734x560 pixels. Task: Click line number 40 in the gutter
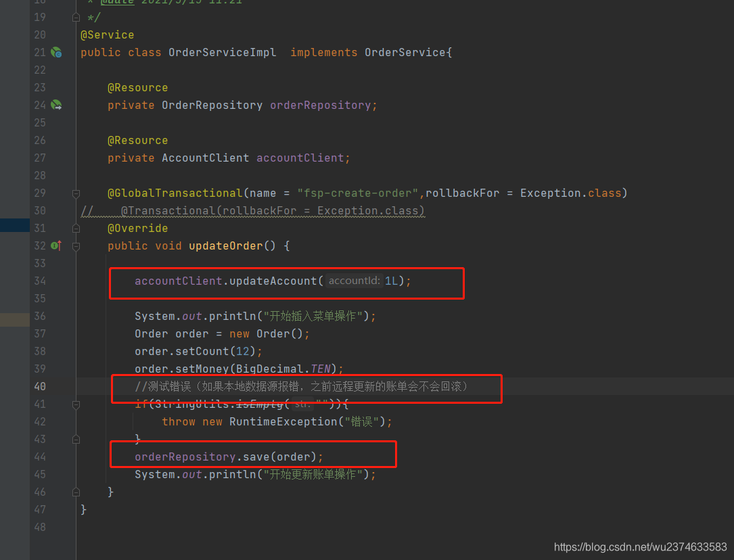[x=40, y=386]
